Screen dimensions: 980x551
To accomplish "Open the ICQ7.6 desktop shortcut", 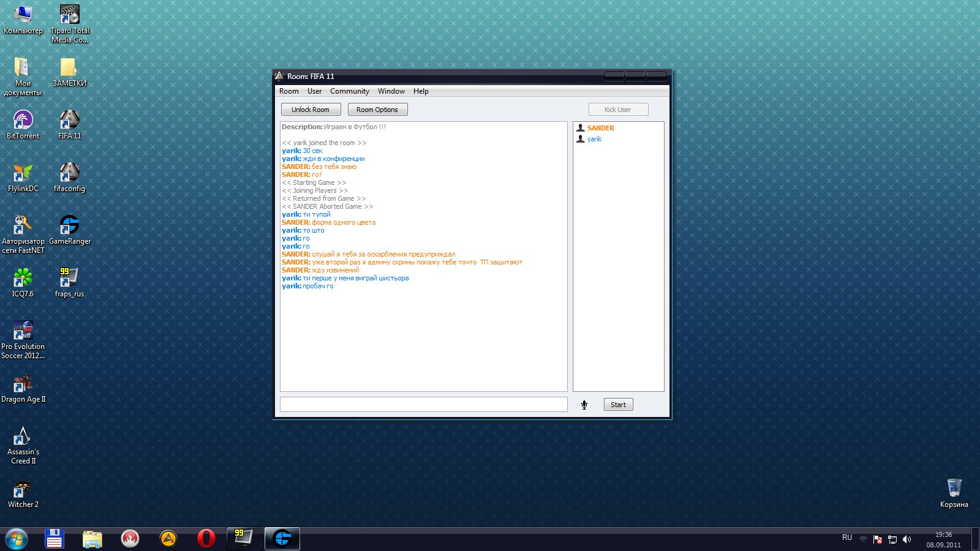I will 23,283.
